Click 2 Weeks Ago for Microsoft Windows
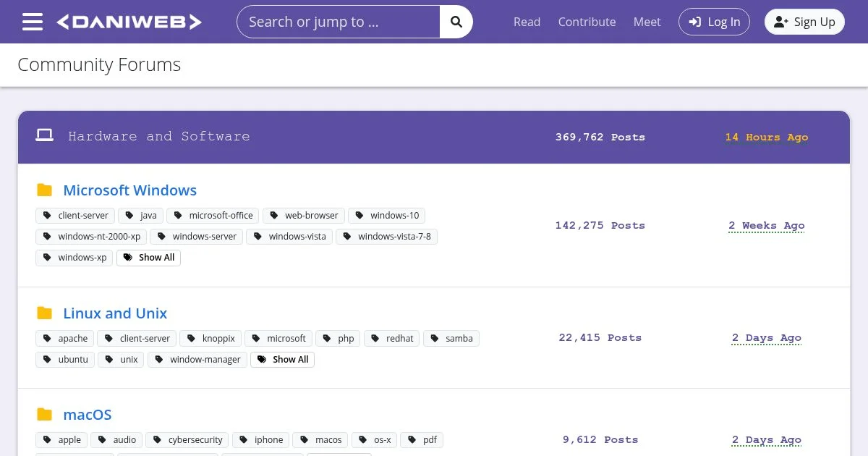 tap(767, 225)
